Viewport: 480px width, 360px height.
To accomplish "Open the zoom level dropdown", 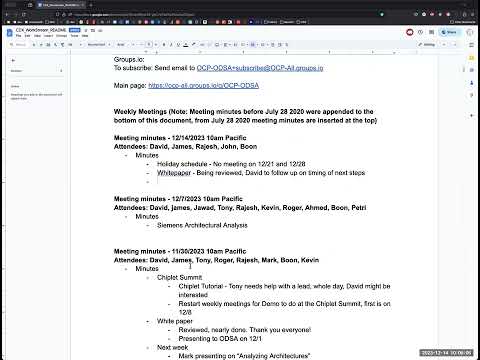I will 75,44.
